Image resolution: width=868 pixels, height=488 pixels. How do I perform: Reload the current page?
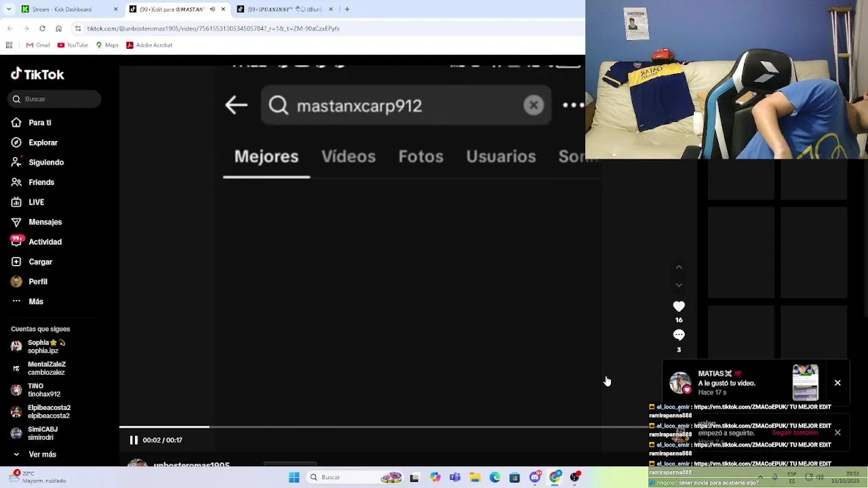(x=42, y=28)
